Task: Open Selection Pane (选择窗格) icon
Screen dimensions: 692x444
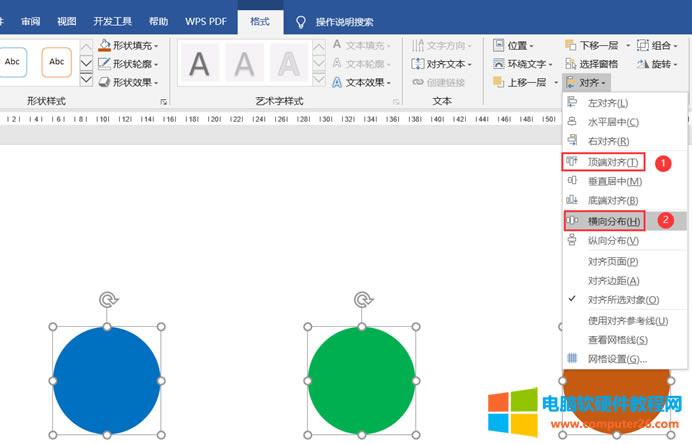Action: click(x=570, y=64)
